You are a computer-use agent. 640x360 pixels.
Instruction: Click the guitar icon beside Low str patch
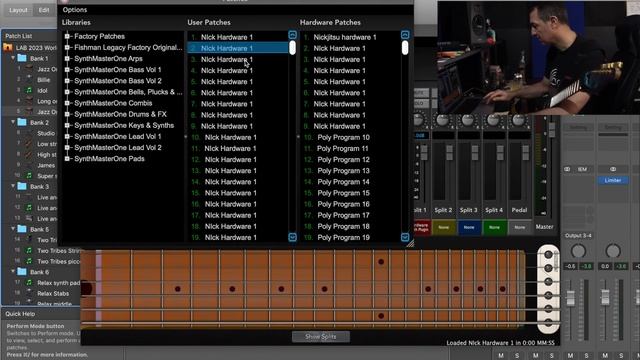pyautogui.click(x=29, y=144)
